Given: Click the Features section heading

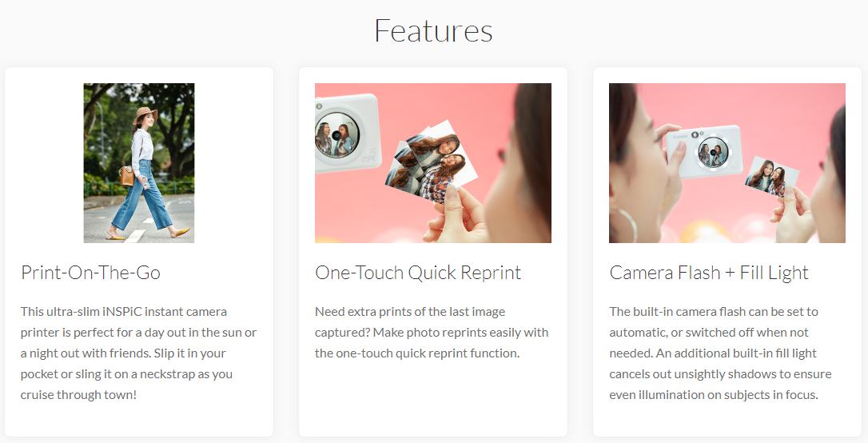Looking at the screenshot, I should [x=433, y=31].
